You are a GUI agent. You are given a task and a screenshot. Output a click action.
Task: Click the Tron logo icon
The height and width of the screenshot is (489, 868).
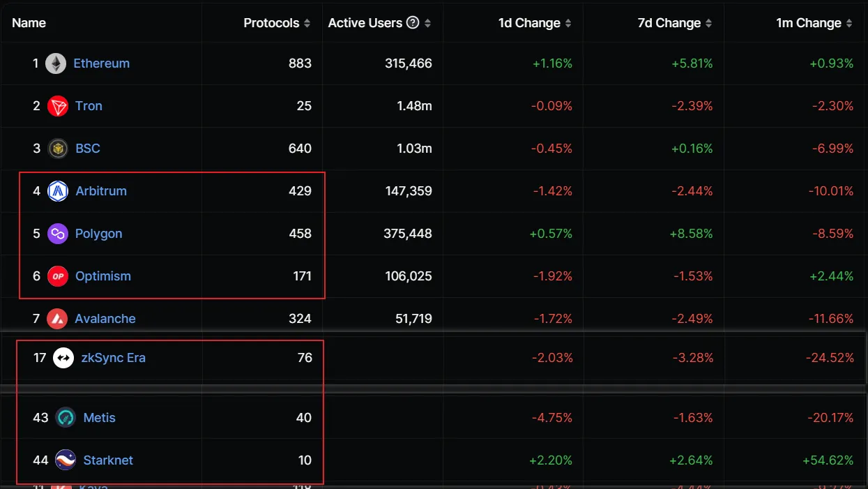coord(58,106)
